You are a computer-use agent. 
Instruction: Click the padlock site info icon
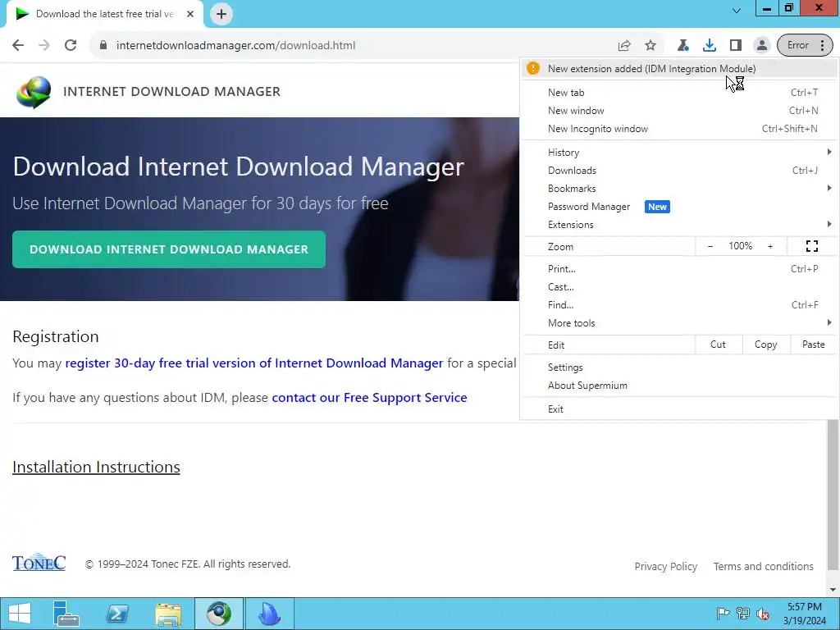[103, 45]
